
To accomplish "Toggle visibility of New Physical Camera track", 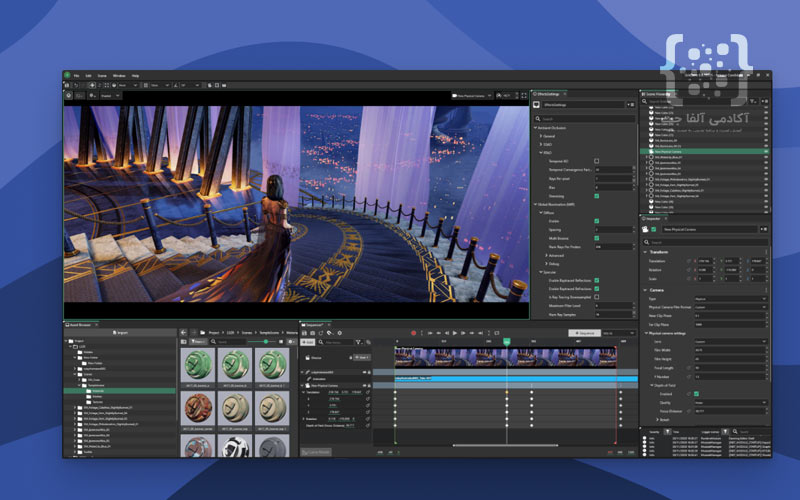I will [x=364, y=386].
